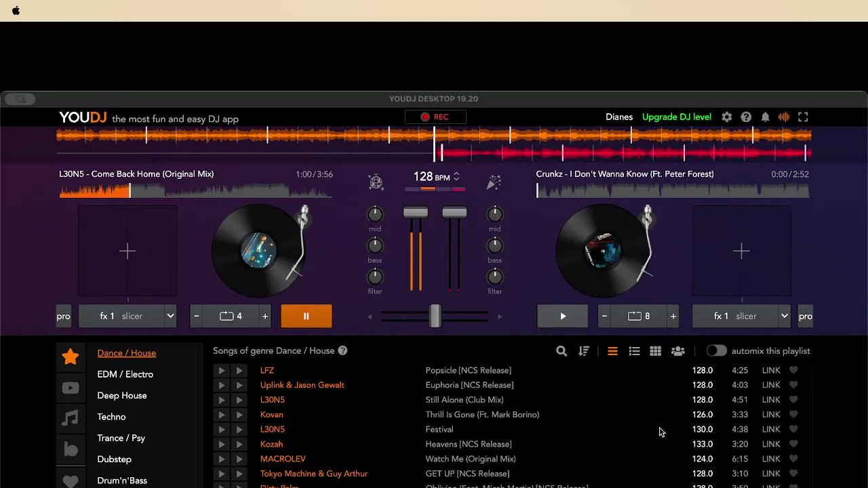Click the magic wand automix icon right of BPM
This screenshot has width=868, height=488.
pos(494,182)
